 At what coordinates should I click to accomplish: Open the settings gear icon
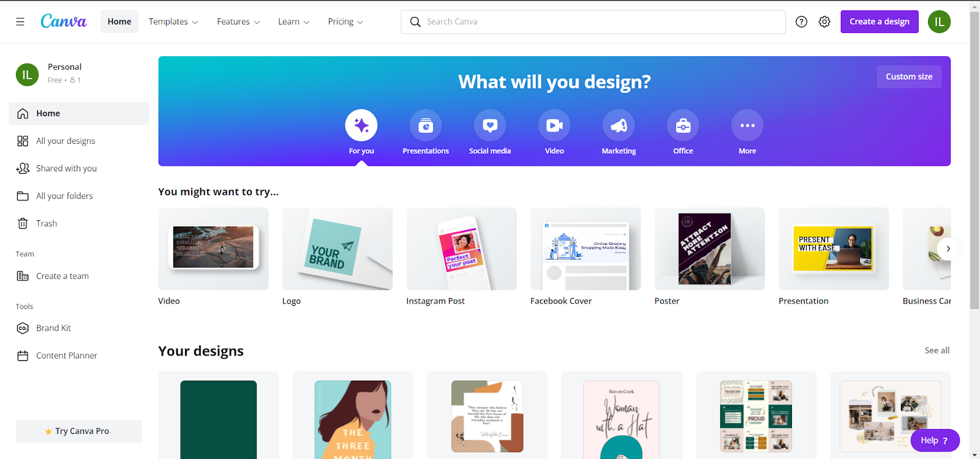pyautogui.click(x=824, y=21)
